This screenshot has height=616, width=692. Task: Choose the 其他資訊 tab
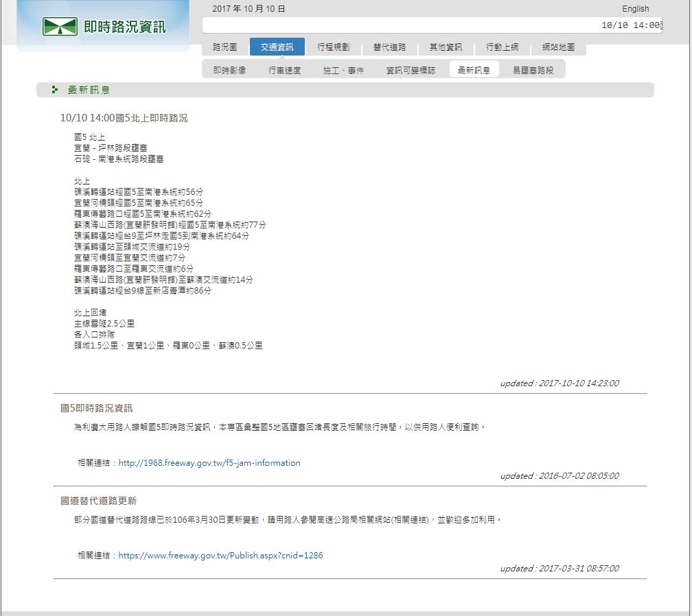pos(446,47)
